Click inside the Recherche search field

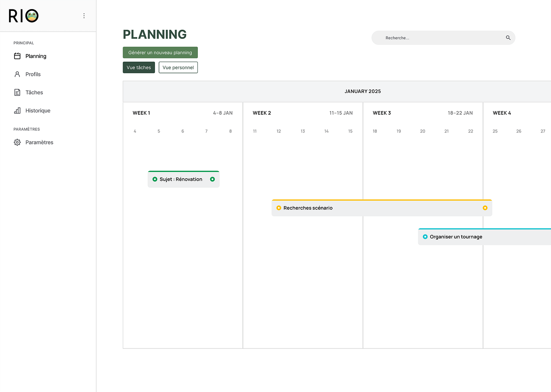coord(436,37)
